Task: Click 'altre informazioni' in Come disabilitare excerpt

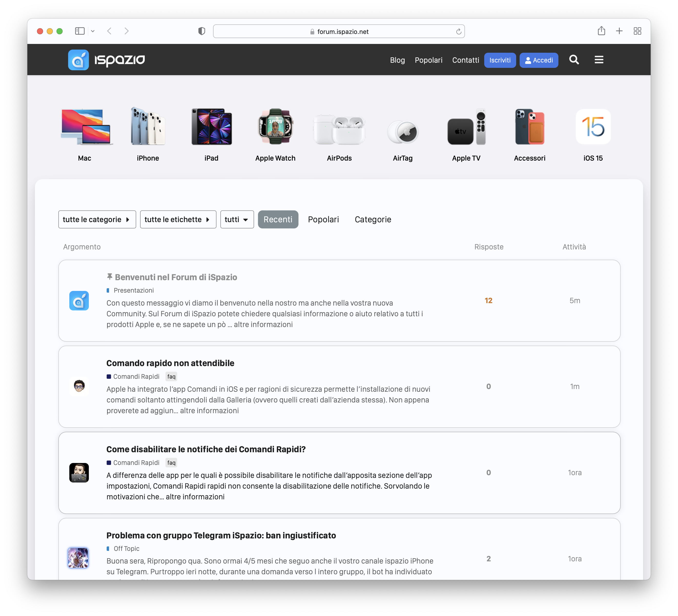Action: [195, 497]
